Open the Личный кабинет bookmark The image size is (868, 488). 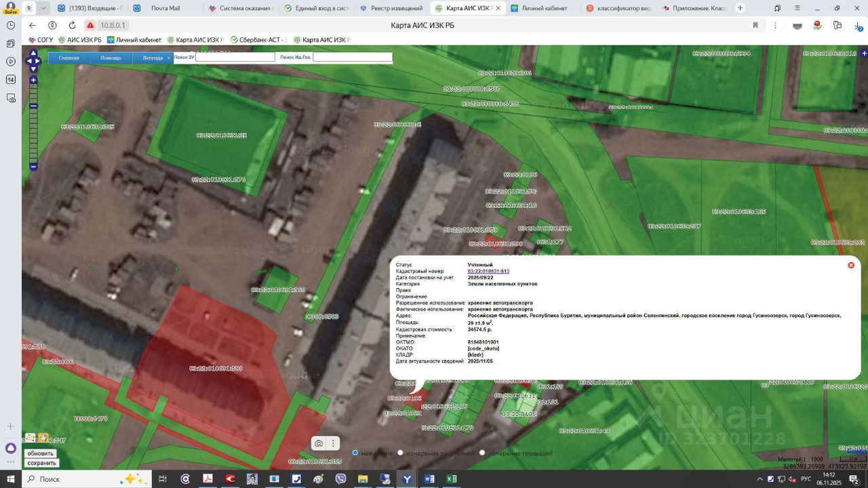point(134,40)
